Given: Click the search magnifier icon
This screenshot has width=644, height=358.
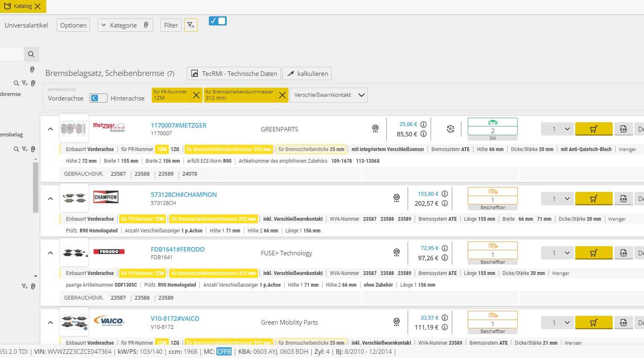Looking at the screenshot, I should [31, 54].
